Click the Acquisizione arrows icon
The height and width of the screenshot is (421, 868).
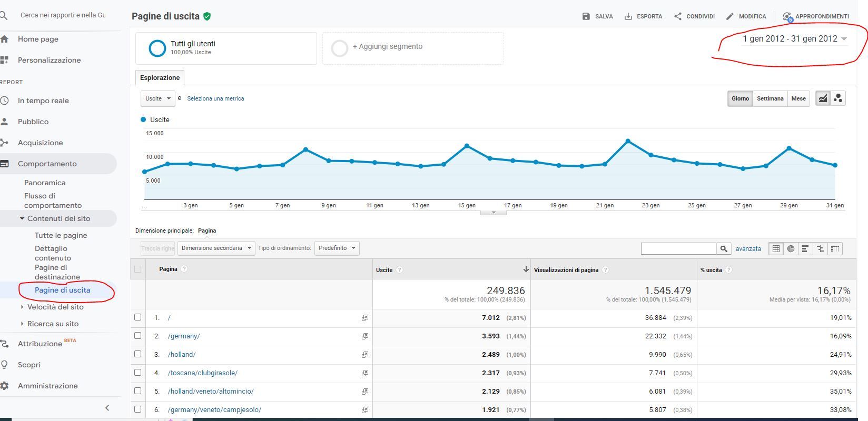4,143
